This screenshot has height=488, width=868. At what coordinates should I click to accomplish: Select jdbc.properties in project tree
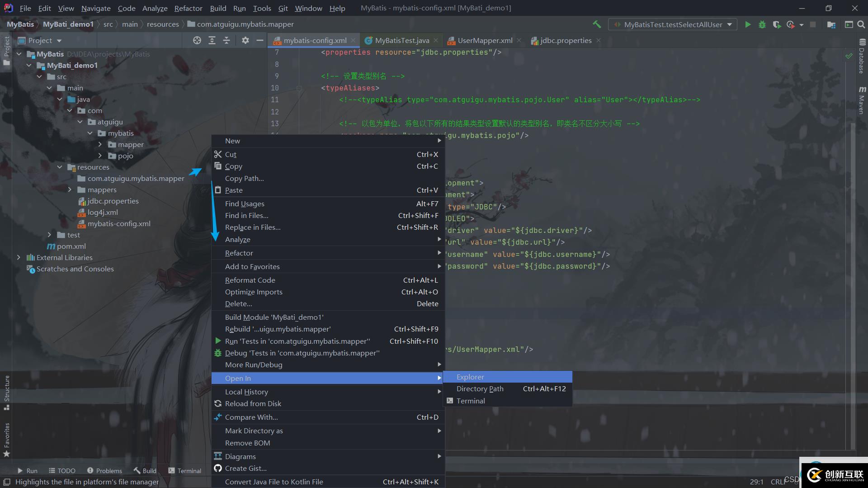[x=113, y=201]
